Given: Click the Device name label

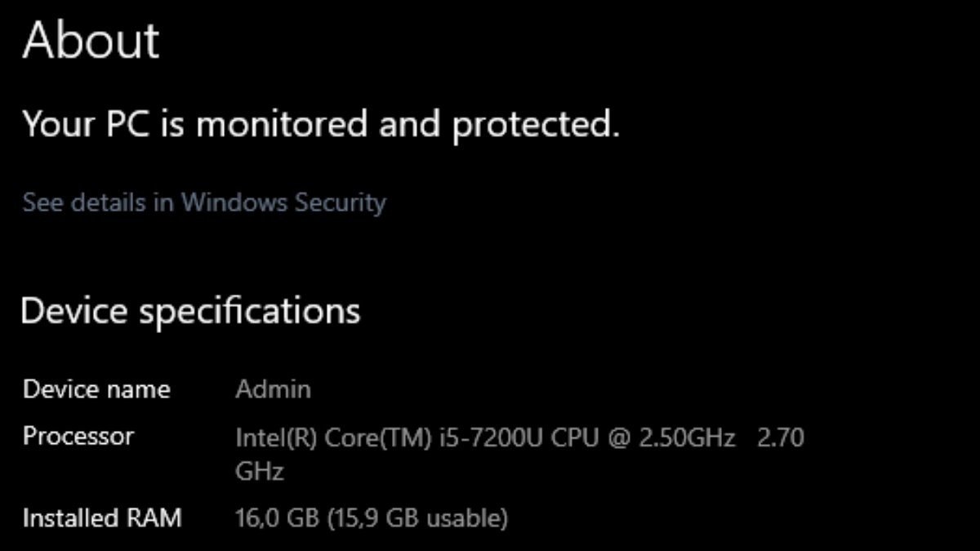Looking at the screenshot, I should pos(96,389).
